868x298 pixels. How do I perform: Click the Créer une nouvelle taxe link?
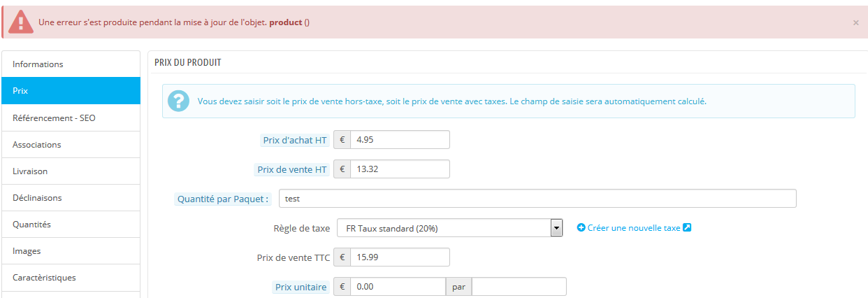click(633, 227)
